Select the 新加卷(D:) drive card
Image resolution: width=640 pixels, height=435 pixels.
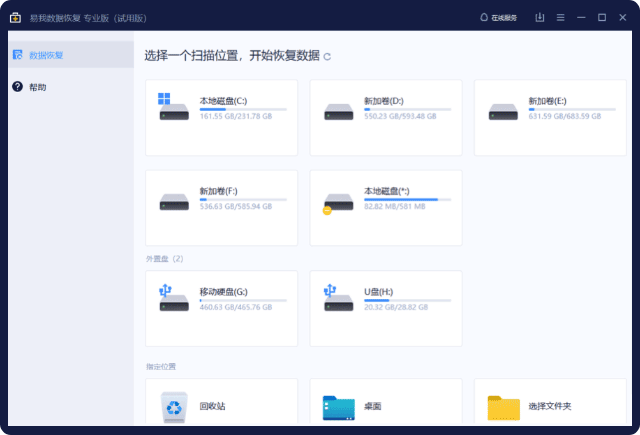click(386, 118)
